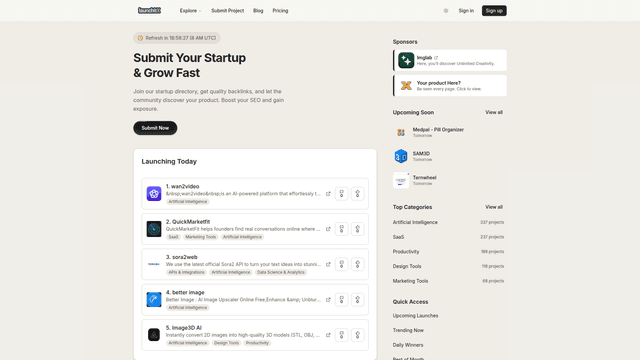Image resolution: width=640 pixels, height=360 pixels.
Task: Click the comment button for Image3D AI
Action: tap(342, 335)
